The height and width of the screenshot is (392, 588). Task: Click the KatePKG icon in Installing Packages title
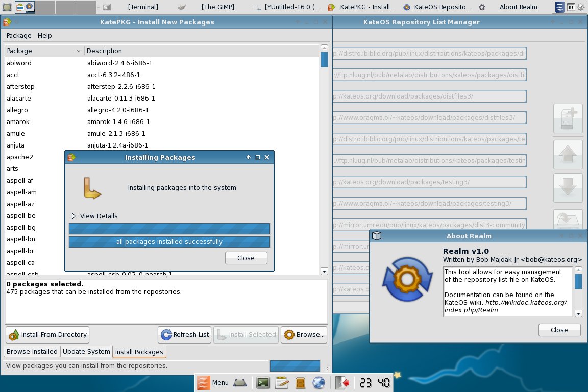[71, 157]
